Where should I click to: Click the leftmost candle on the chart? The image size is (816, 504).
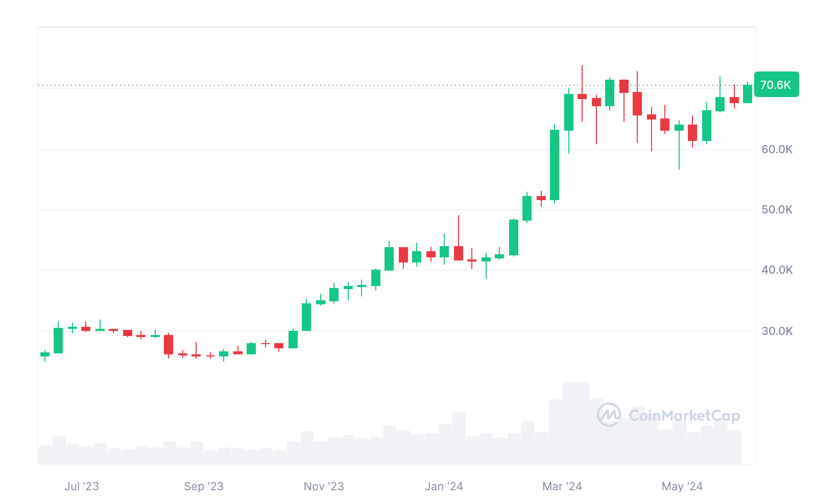[x=45, y=354]
